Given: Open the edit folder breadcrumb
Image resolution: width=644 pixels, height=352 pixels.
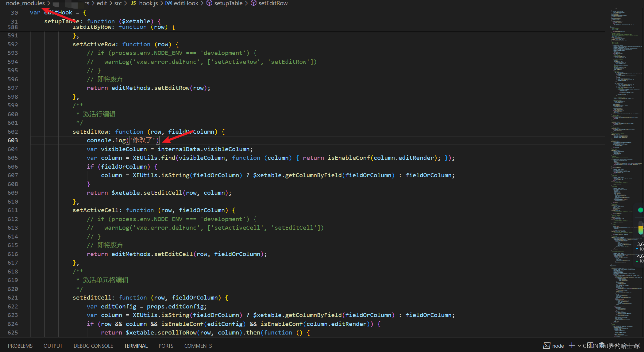Looking at the screenshot, I should coord(102,3).
